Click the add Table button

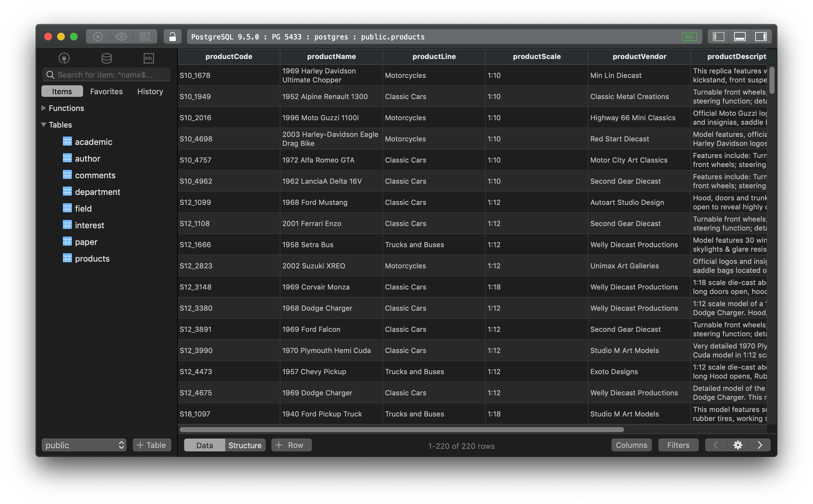(x=152, y=445)
